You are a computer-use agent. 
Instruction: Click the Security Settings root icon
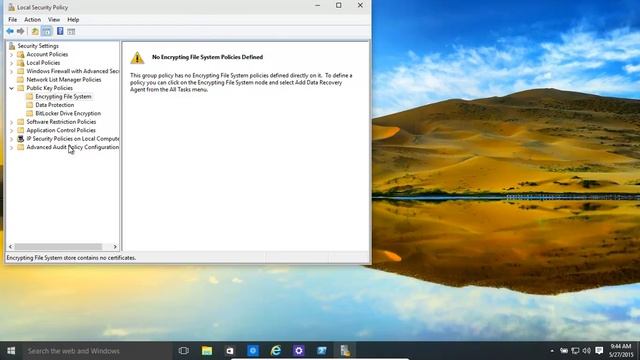tap(12, 46)
